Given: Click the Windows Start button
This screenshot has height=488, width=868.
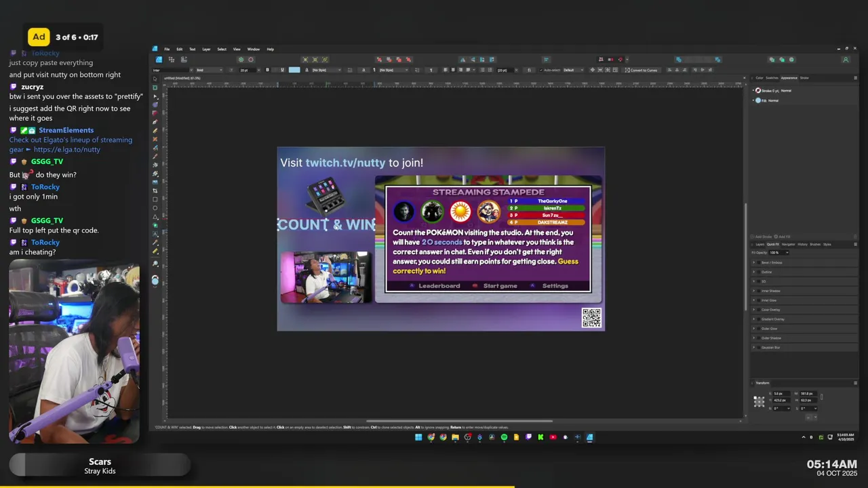Looking at the screenshot, I should pos(418,437).
